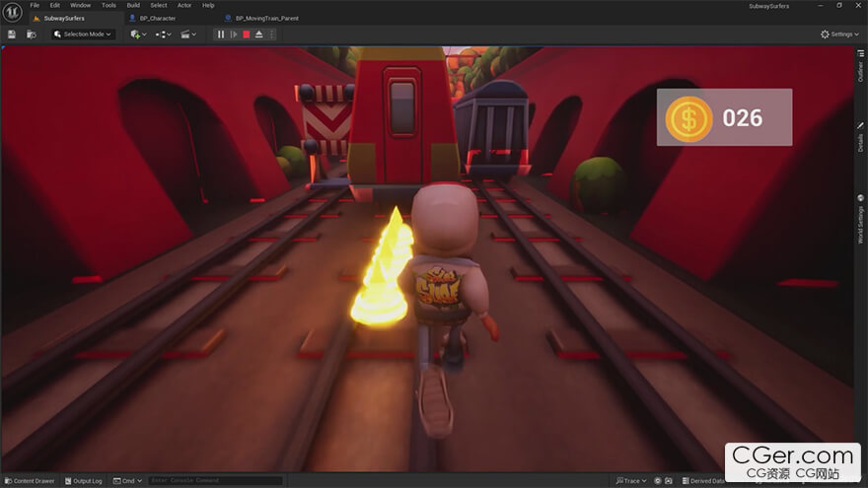Switch to the BP_MovingTrain_Parent tab
This screenshot has width=868, height=488.
coord(265,19)
